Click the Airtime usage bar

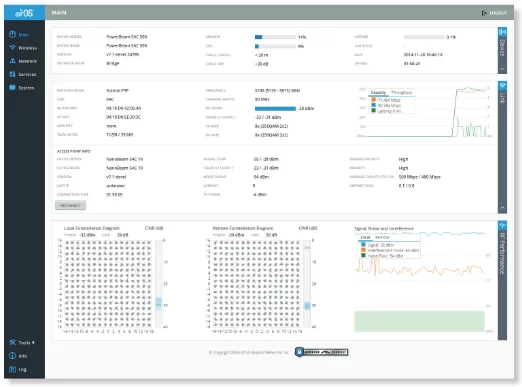[x=424, y=37]
